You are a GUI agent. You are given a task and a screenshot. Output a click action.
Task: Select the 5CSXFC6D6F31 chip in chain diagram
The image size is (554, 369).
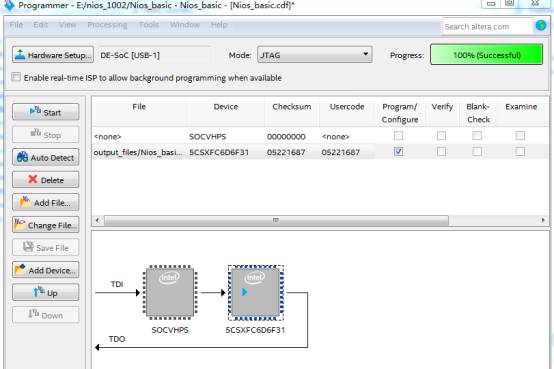(255, 292)
